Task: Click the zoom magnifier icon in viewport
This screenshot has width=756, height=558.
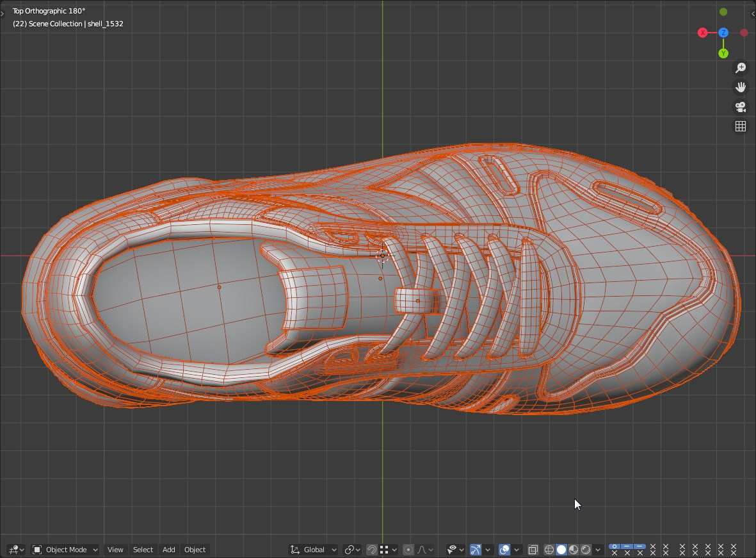Action: [x=741, y=68]
